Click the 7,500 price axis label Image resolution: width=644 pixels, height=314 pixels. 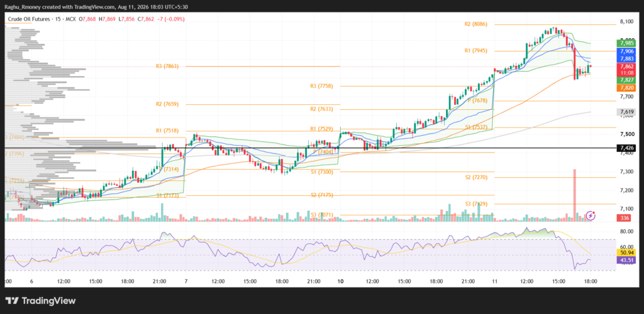[x=627, y=134]
